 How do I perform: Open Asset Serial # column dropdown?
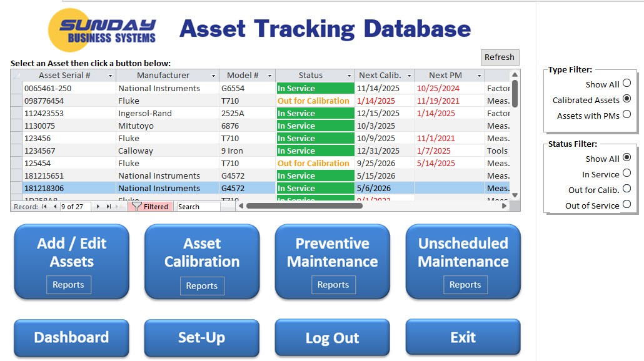(x=111, y=76)
